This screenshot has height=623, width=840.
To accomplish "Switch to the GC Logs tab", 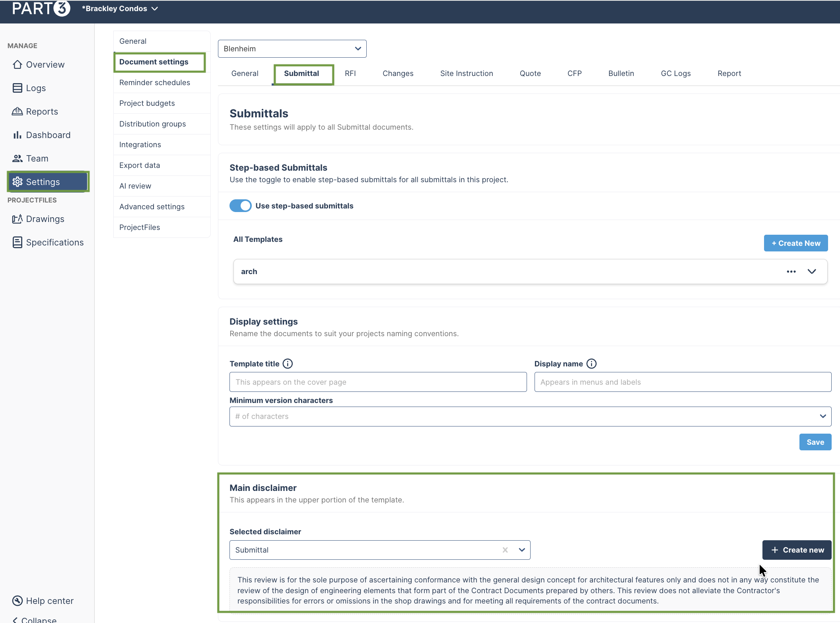I will coord(676,74).
